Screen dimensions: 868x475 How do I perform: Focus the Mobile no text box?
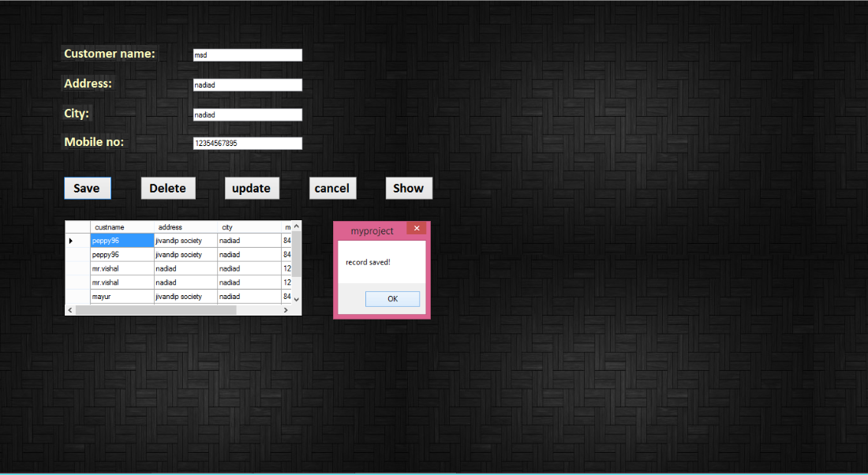tap(248, 144)
